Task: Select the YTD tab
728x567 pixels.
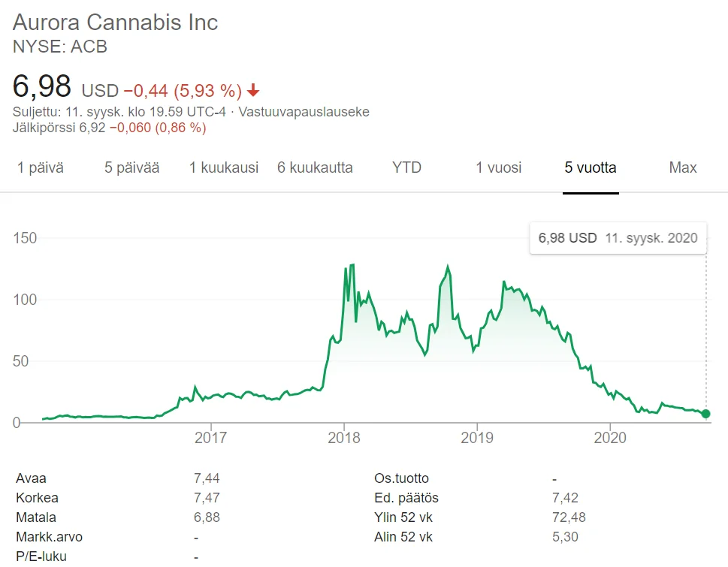Action: coord(406,167)
